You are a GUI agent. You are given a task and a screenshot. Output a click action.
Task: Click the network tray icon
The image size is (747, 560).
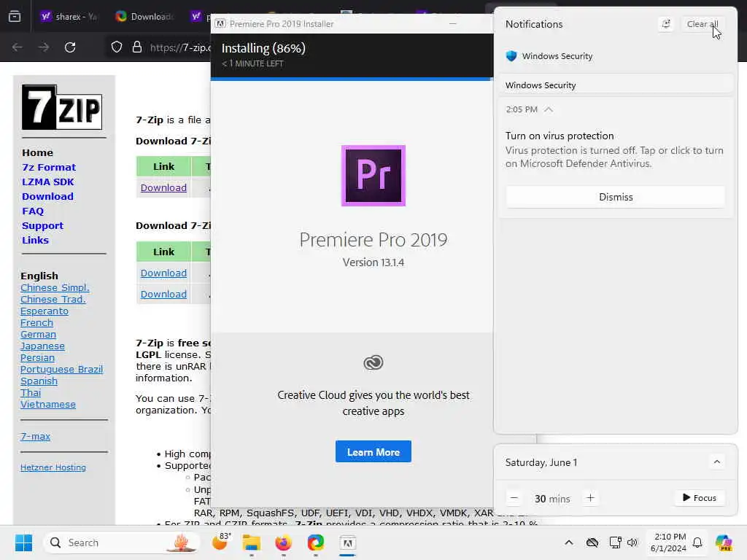click(x=615, y=542)
